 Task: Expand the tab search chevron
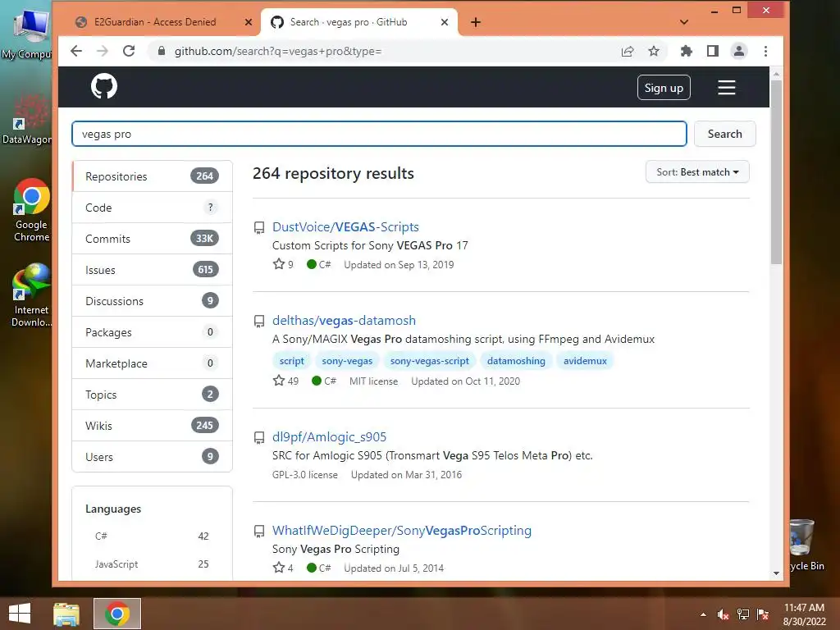pyautogui.click(x=683, y=22)
